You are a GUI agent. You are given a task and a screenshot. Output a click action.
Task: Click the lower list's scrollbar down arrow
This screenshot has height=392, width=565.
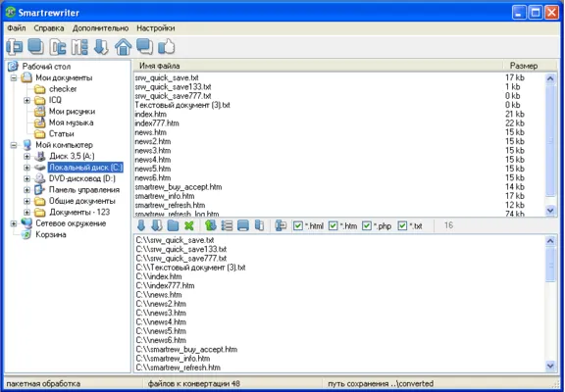550,367
